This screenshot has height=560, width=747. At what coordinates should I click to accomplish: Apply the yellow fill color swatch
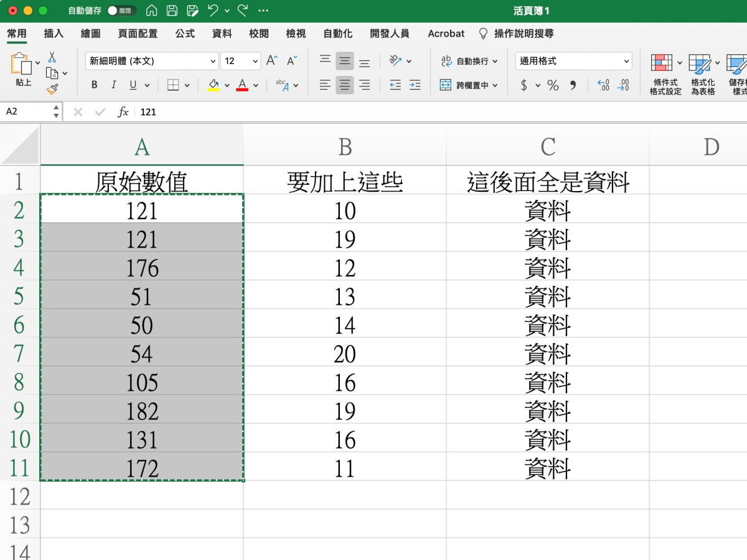click(214, 85)
